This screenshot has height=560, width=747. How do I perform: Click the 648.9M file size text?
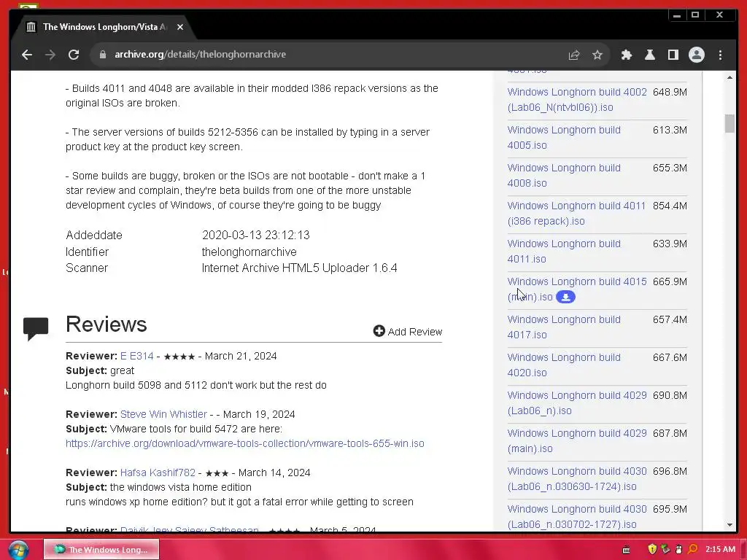point(670,92)
